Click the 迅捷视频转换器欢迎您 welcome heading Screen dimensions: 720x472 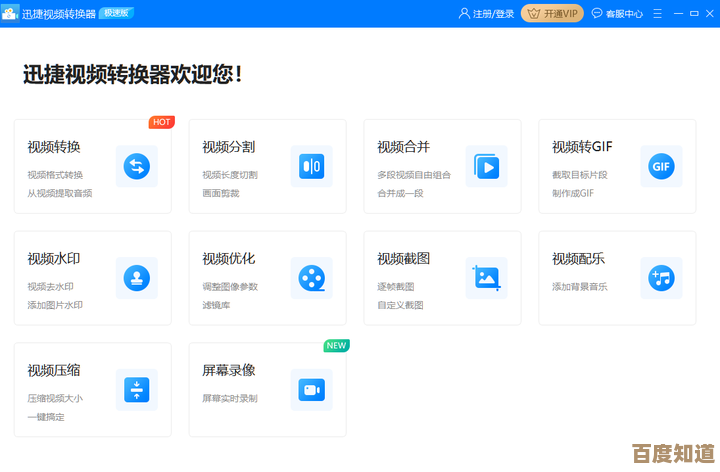pyautogui.click(x=133, y=74)
